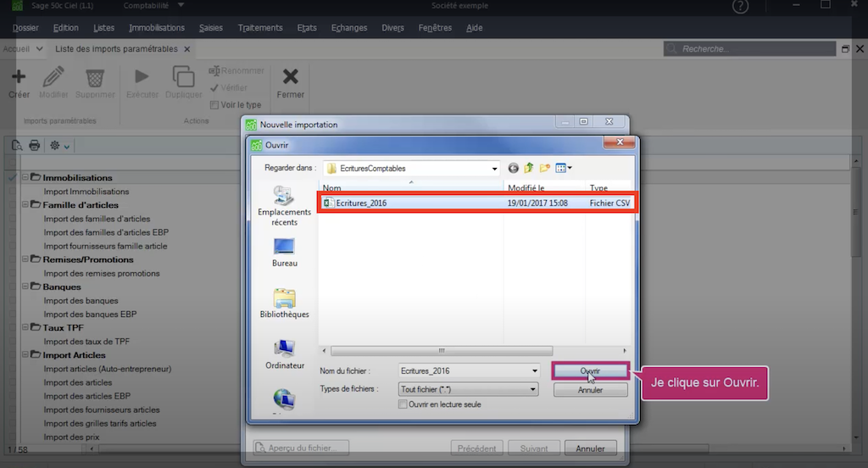Screen dimensions: 868x468
Task: Collapse the Import Articles tree group
Action: coord(25,354)
